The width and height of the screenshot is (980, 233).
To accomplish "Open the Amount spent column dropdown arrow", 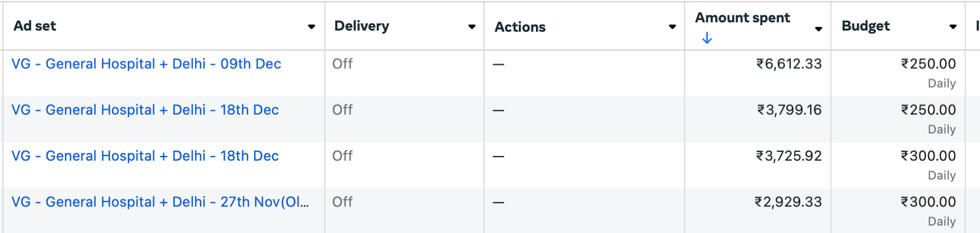I will click(x=818, y=29).
